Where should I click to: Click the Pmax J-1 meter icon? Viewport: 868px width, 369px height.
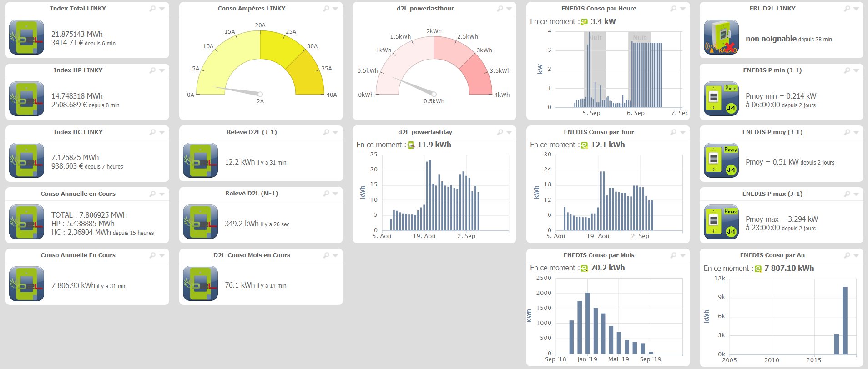721,222
